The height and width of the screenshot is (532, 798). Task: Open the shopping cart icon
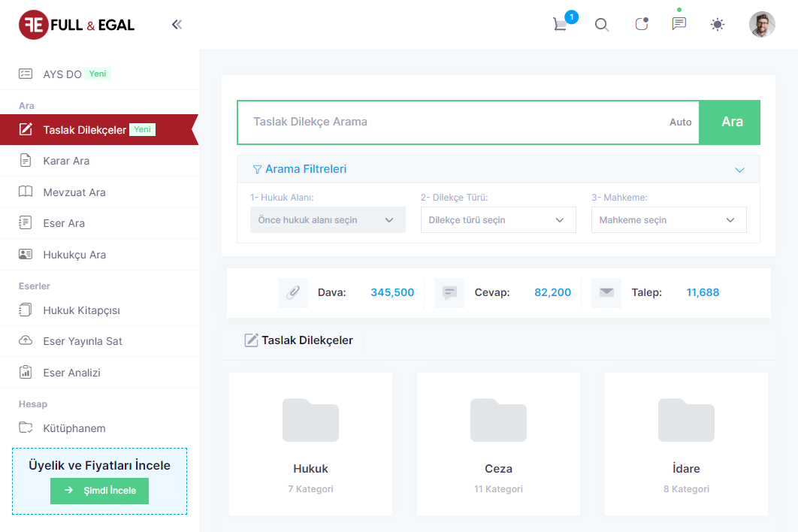click(561, 24)
